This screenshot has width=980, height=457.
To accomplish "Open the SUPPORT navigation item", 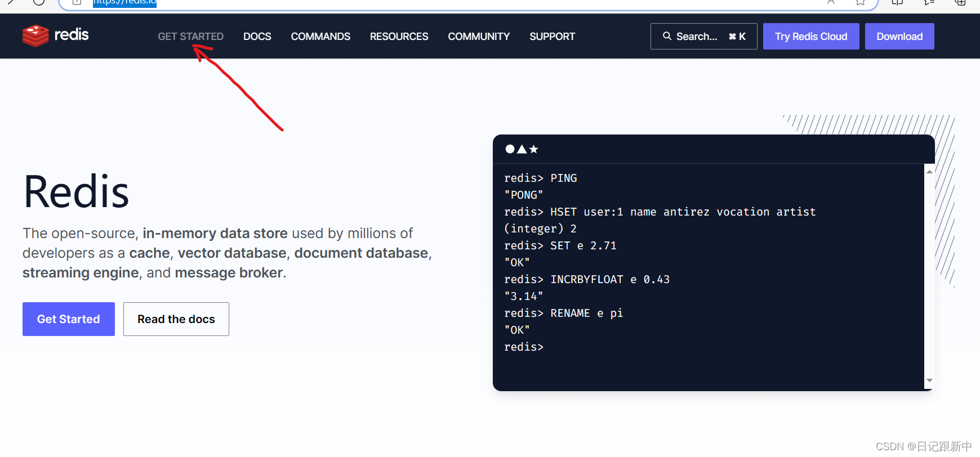I will [552, 37].
